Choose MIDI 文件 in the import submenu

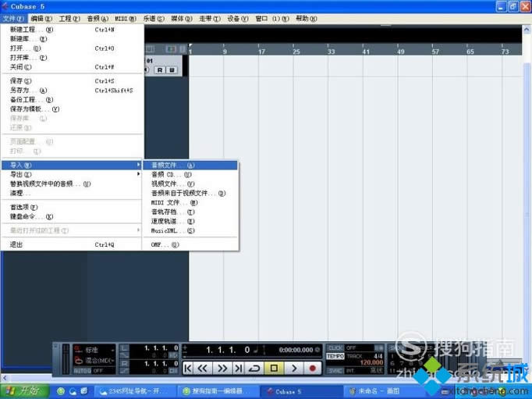point(190,203)
